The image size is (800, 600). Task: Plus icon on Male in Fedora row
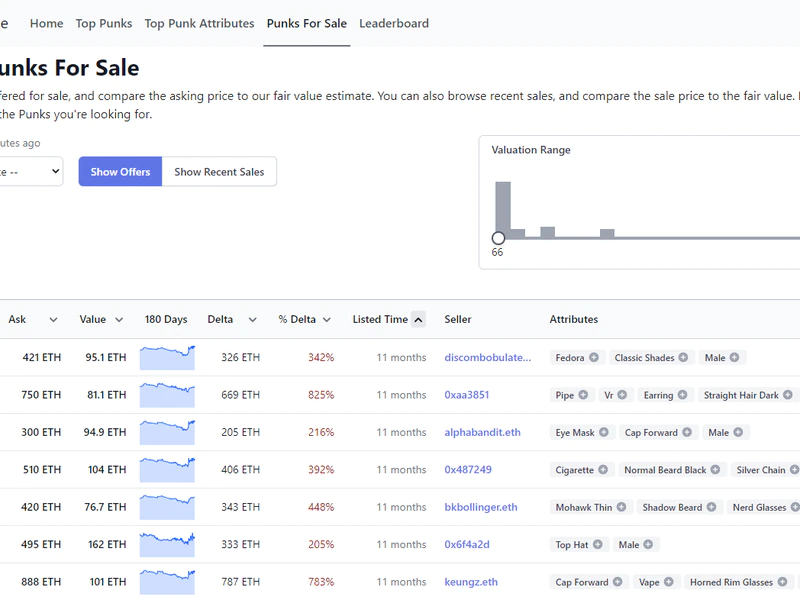734,357
